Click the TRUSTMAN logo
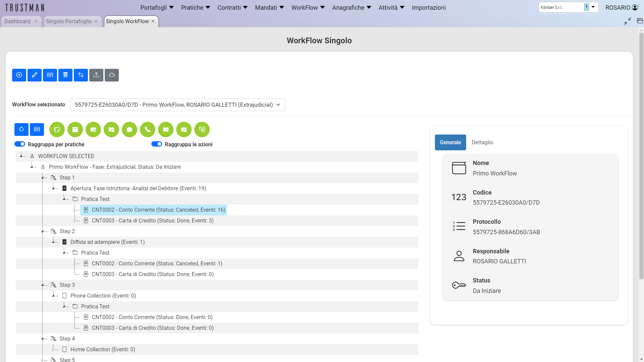The image size is (644, 362). pyautogui.click(x=24, y=7)
